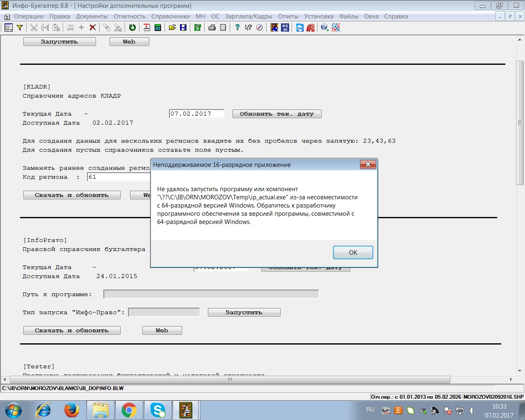525x420 pixels.
Task: Click Скачать и обновить under InfoPravo
Action: coord(72,331)
